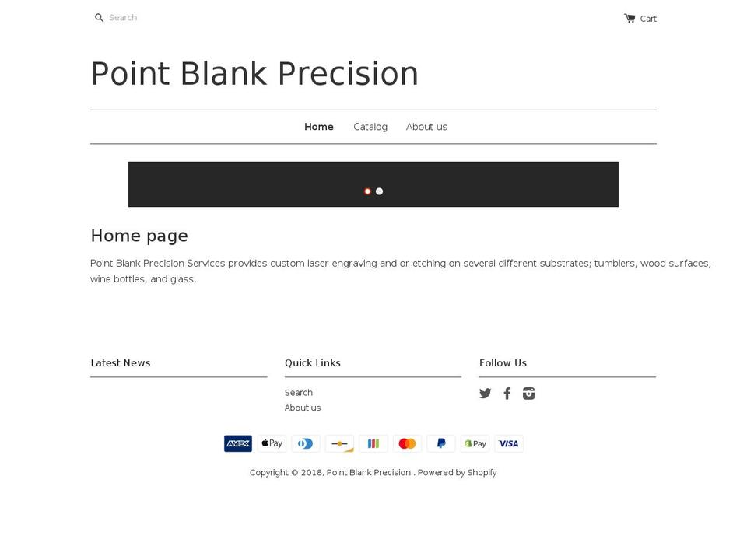
Task: Switch to the Catalog navigation tab
Action: (370, 127)
